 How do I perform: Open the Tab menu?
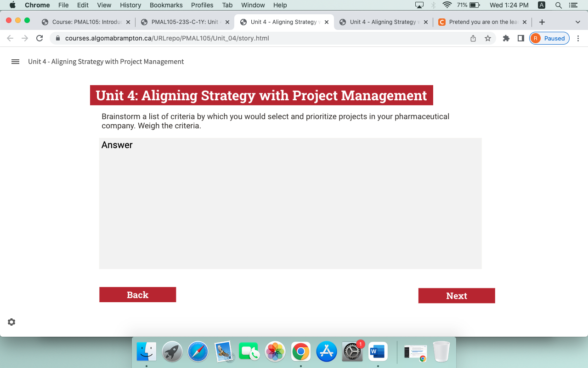pyautogui.click(x=227, y=5)
